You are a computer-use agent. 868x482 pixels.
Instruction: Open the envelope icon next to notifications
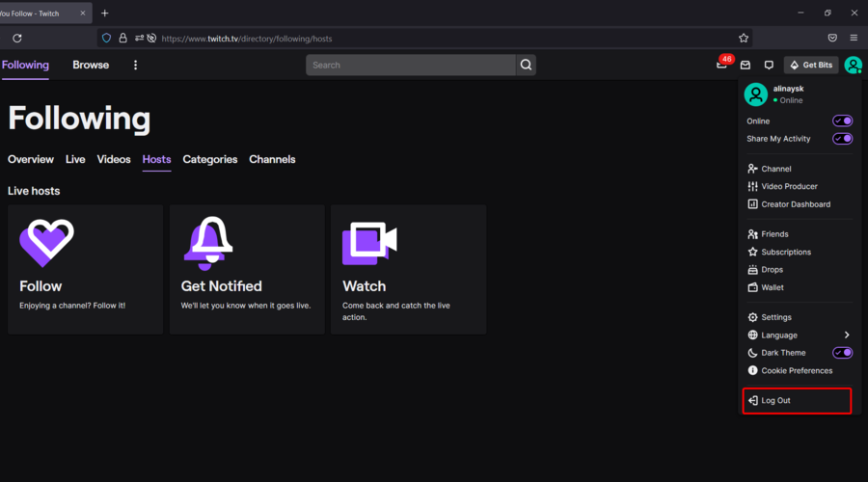point(746,65)
